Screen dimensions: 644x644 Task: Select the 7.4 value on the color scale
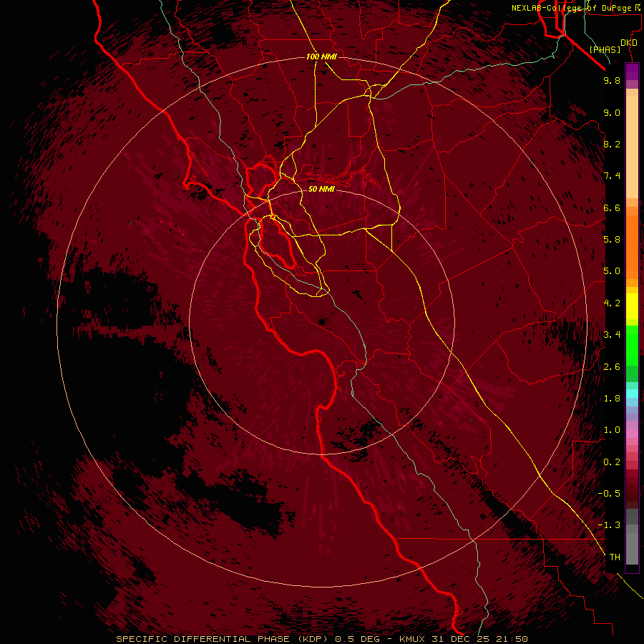612,176
